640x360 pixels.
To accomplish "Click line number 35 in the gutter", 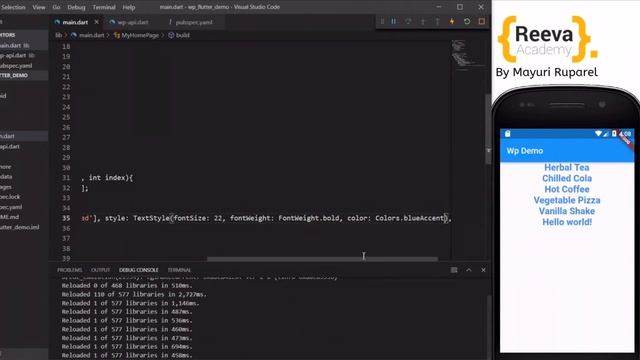I will 66,218.
